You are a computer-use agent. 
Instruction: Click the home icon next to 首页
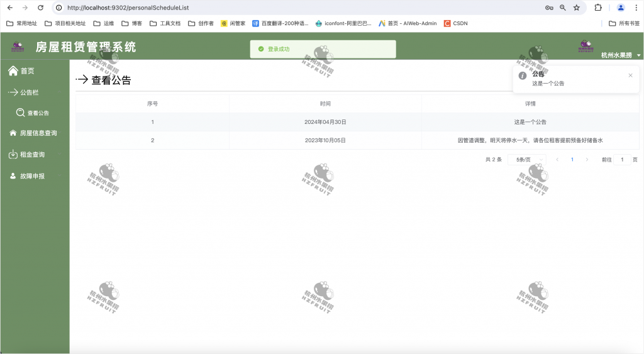13,70
